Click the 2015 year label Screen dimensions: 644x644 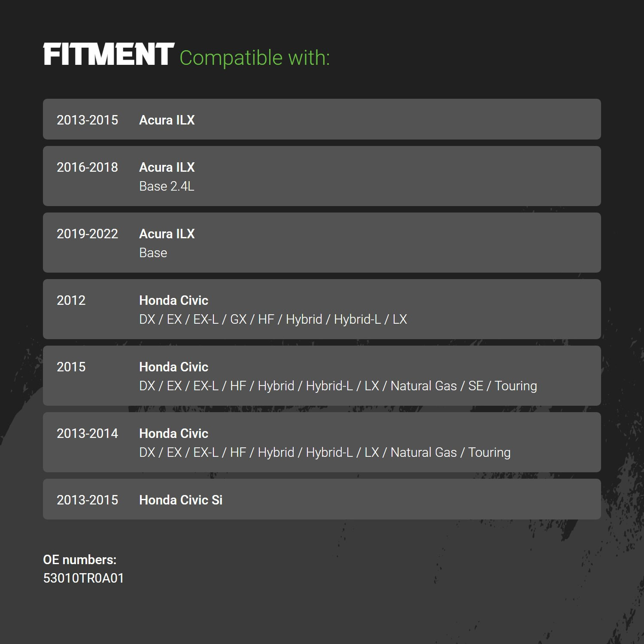coord(71,367)
